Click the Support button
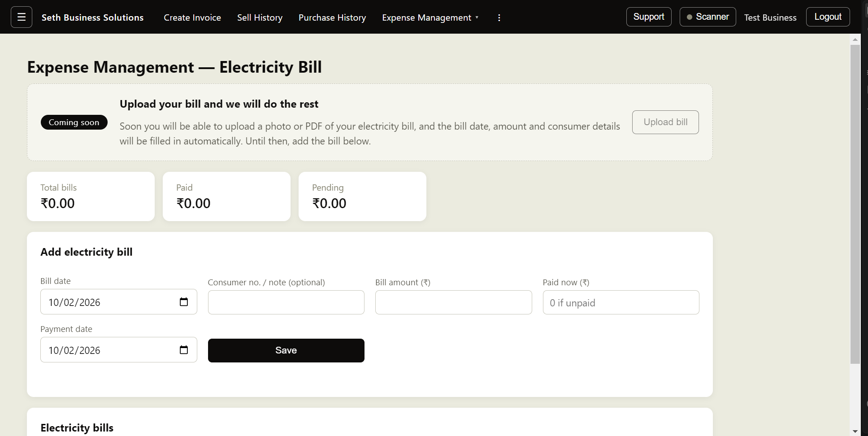This screenshot has width=868, height=436. point(649,17)
